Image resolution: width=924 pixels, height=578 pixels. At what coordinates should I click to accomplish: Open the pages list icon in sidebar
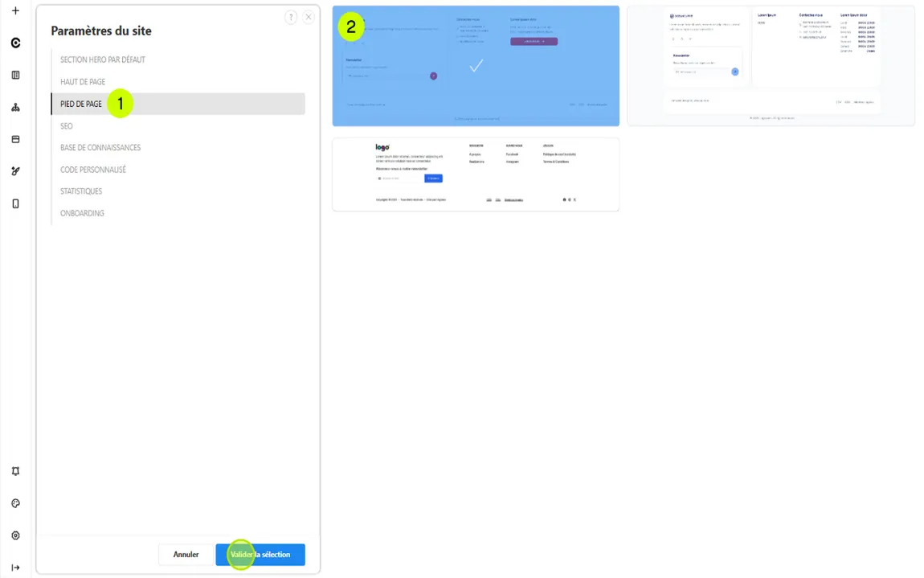15,75
